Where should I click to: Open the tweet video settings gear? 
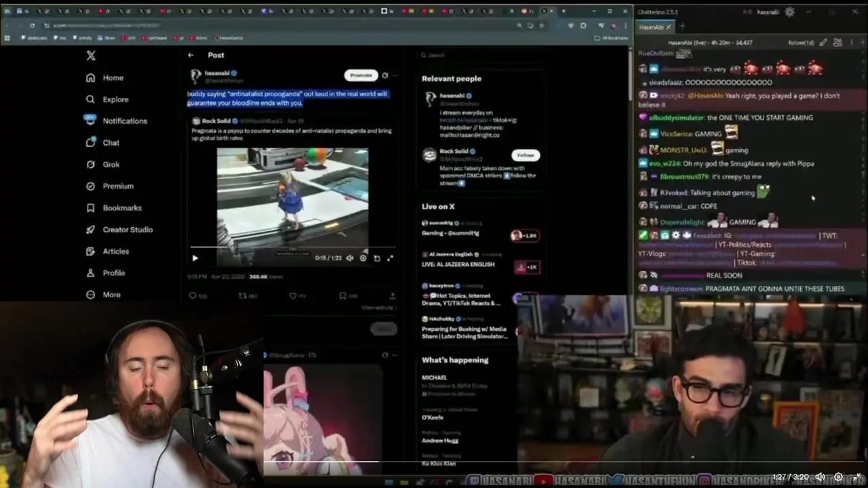363,258
